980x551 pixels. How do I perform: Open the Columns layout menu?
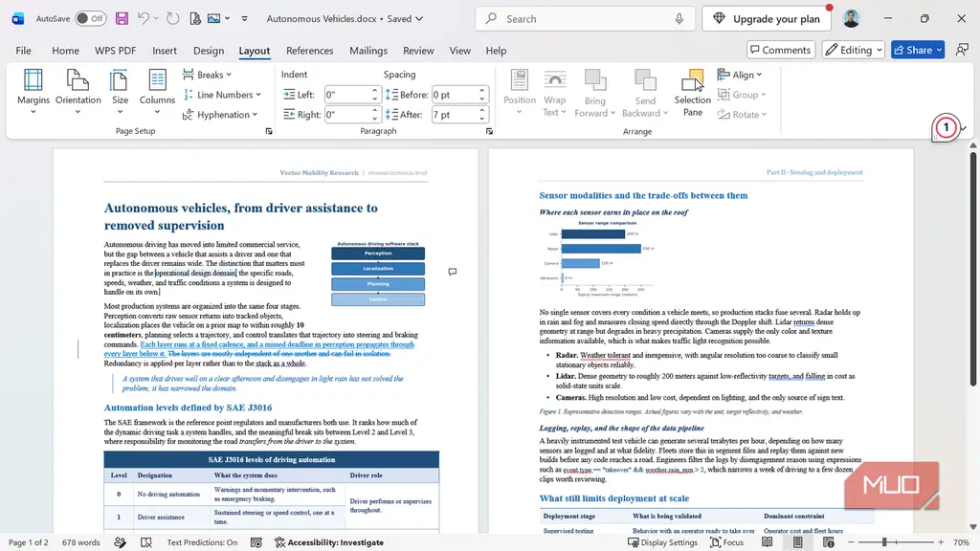click(x=157, y=92)
